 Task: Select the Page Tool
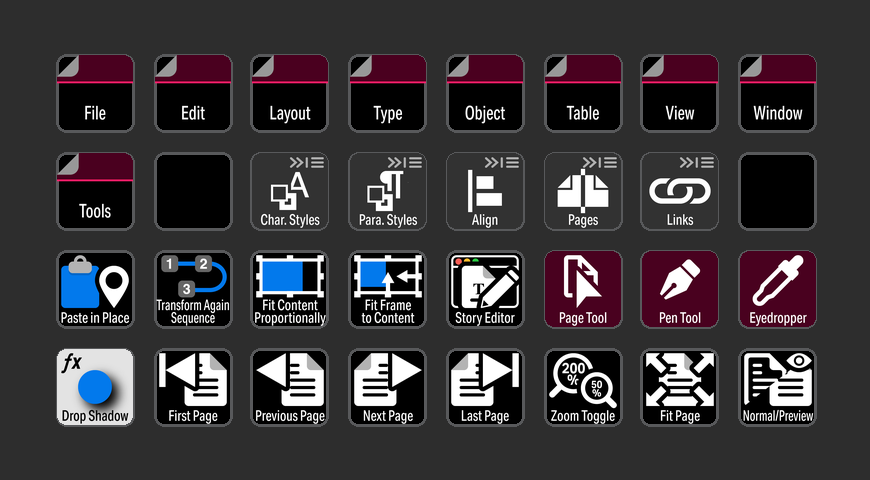(583, 289)
